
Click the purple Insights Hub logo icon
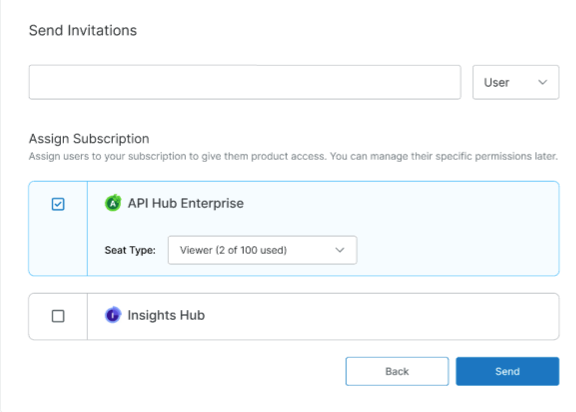click(113, 315)
